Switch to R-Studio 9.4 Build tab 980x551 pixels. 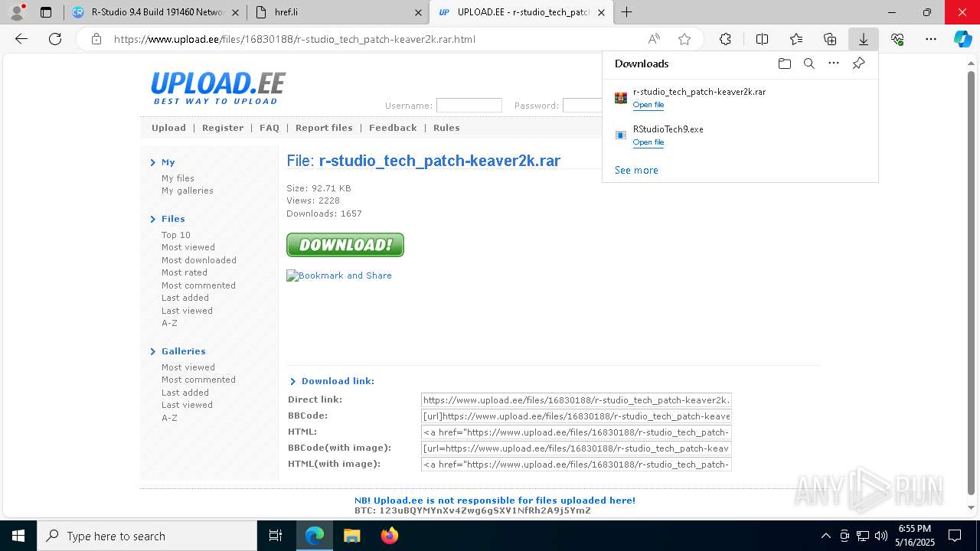pos(156,12)
